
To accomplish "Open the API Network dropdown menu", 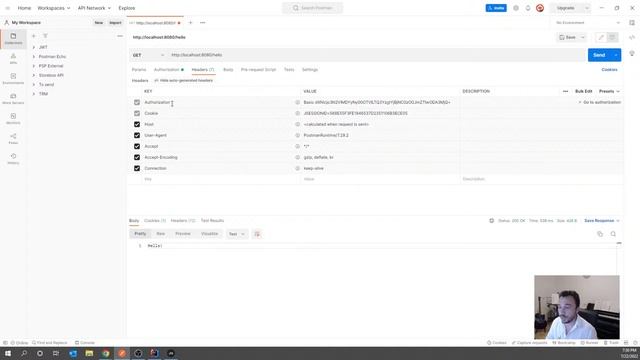I will (94, 8).
